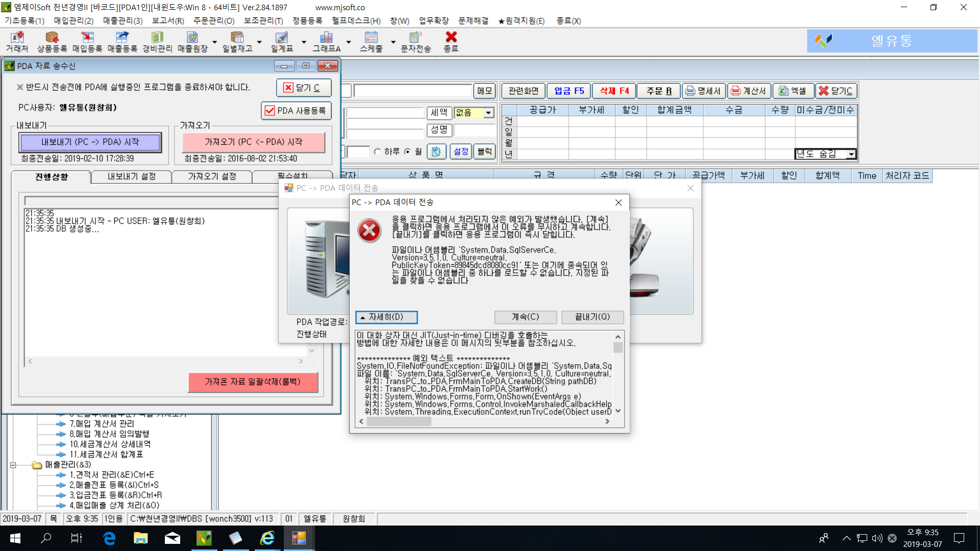Screen dimensions: 980x551
Task: Select tree item 7.매입 계산서 관리
Action: 102,424
